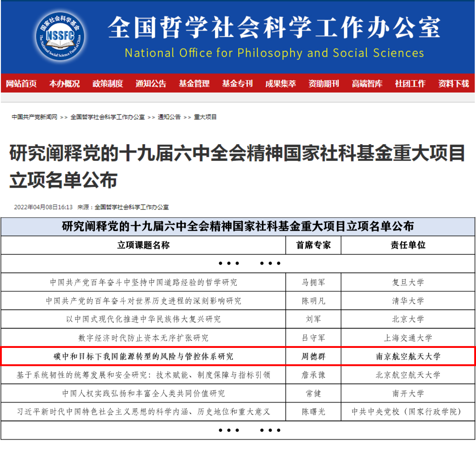Screen dimensions: 476x459
Task: Click the 立项课题名称 column header
Action: (143, 245)
